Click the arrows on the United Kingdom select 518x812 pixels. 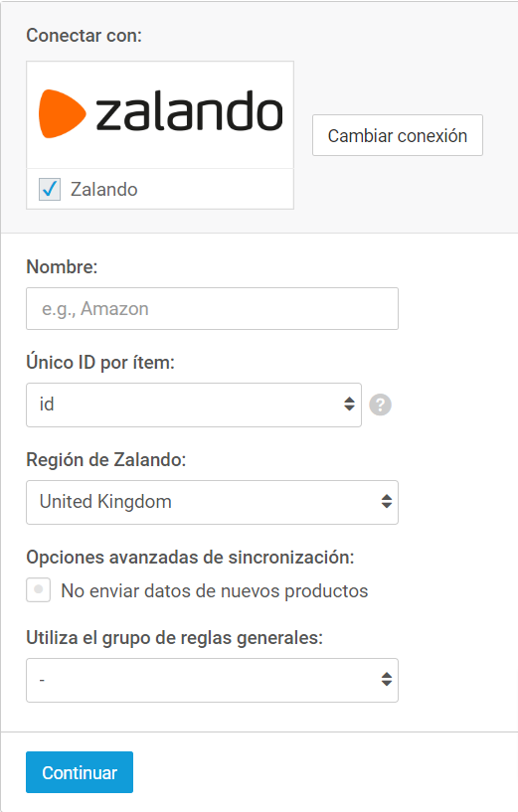387,501
